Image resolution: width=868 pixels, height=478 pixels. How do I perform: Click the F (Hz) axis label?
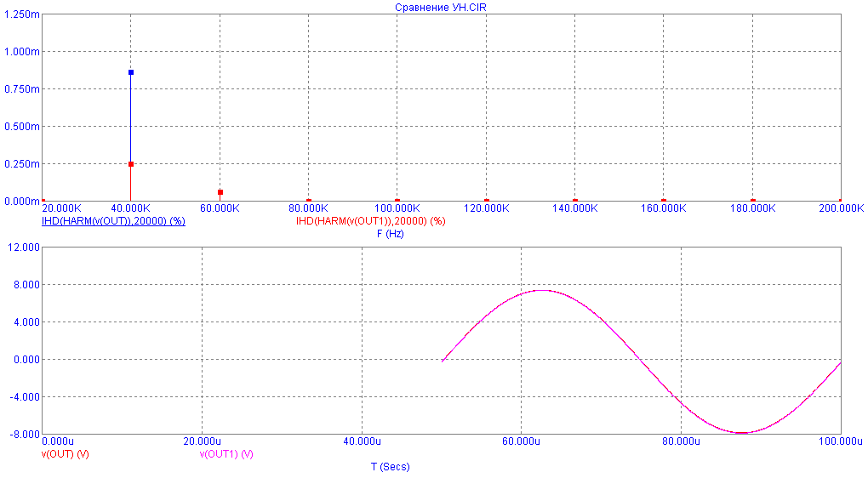coord(391,233)
